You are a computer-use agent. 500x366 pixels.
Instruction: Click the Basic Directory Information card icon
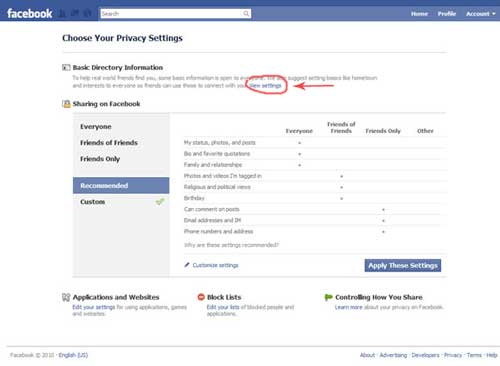tap(66, 68)
